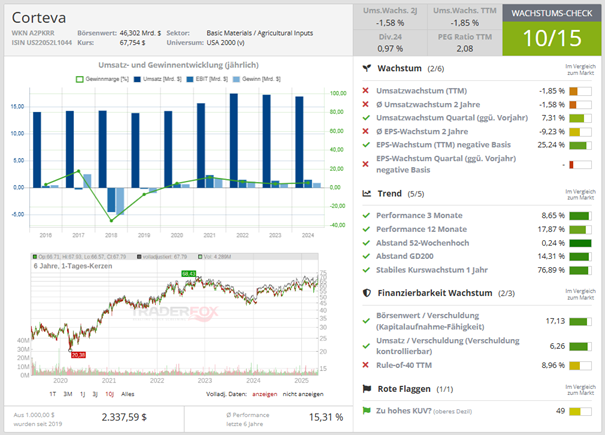Click the Trend chart icon
The width and height of the screenshot is (605, 435).
click(x=367, y=193)
